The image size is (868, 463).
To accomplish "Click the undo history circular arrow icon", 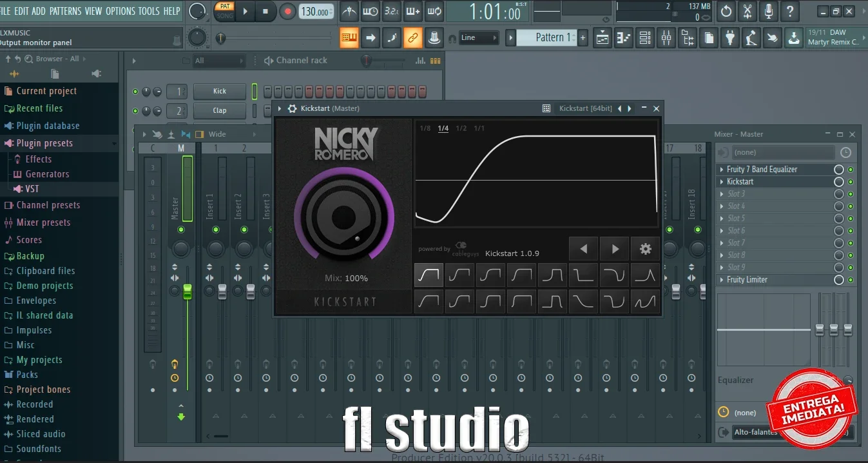I will point(726,11).
